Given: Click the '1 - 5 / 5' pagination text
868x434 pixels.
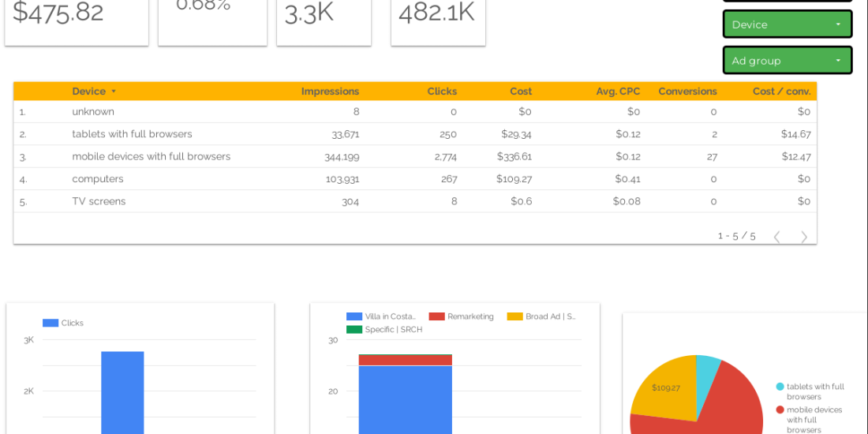Looking at the screenshot, I should pyautogui.click(x=737, y=236).
